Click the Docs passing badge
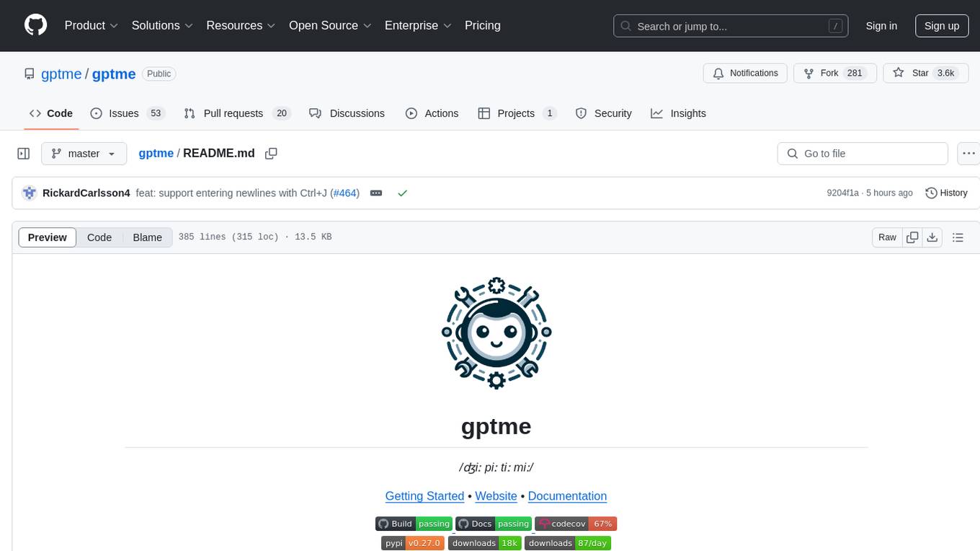The width and height of the screenshot is (980, 551). [494, 524]
